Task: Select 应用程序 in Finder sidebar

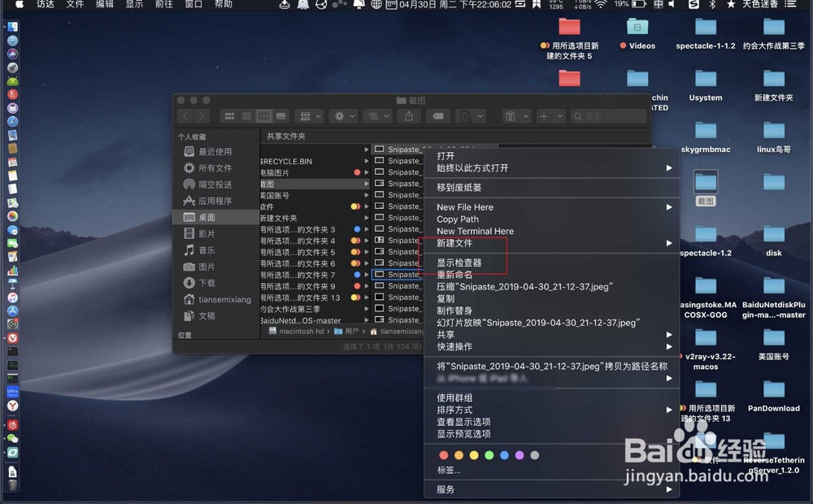Action: (x=215, y=201)
